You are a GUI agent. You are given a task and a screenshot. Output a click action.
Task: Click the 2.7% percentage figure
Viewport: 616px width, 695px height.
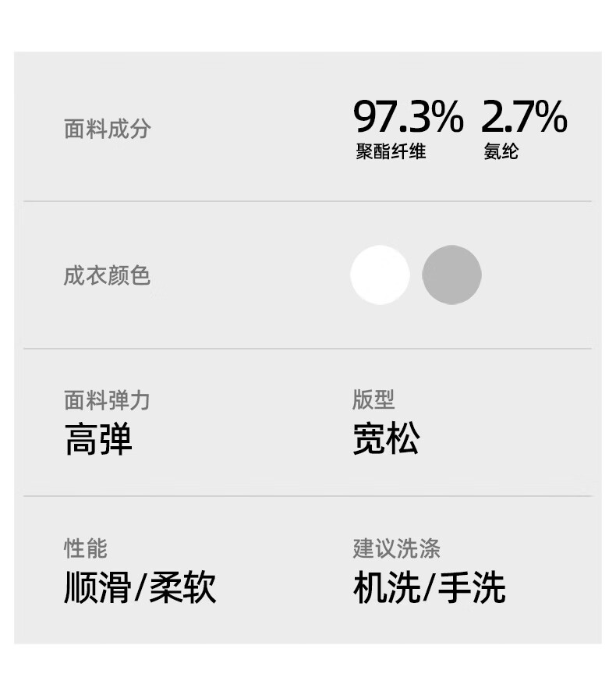pyautogui.click(x=523, y=117)
